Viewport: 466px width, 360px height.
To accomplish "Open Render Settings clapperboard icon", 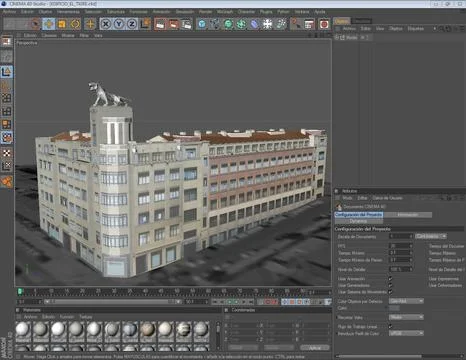I will 187,24.
